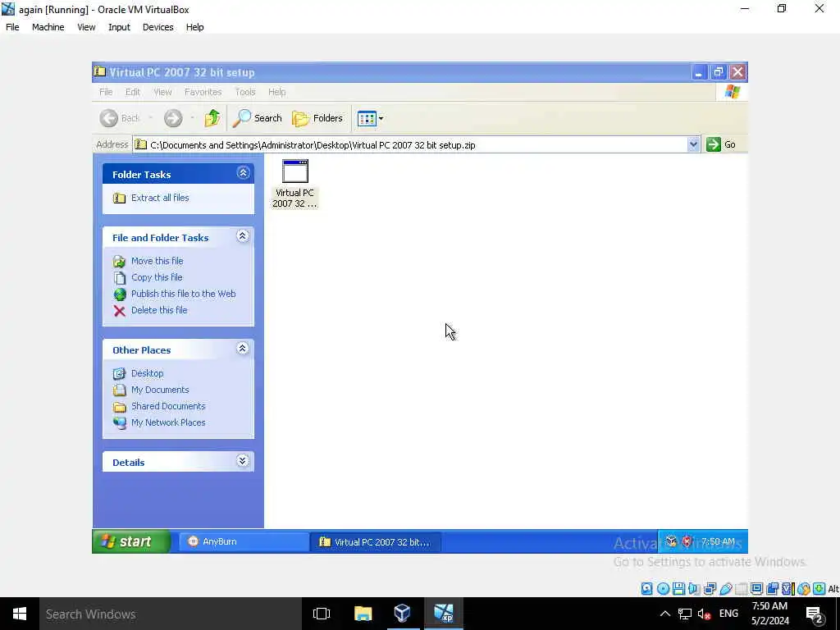Screen dimensions: 840x630
Task: Open Search in the Explorer toolbar
Action: tap(257, 118)
